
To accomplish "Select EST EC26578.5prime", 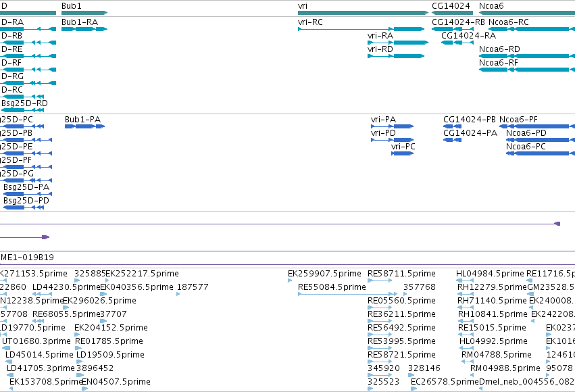I will (445, 382).
